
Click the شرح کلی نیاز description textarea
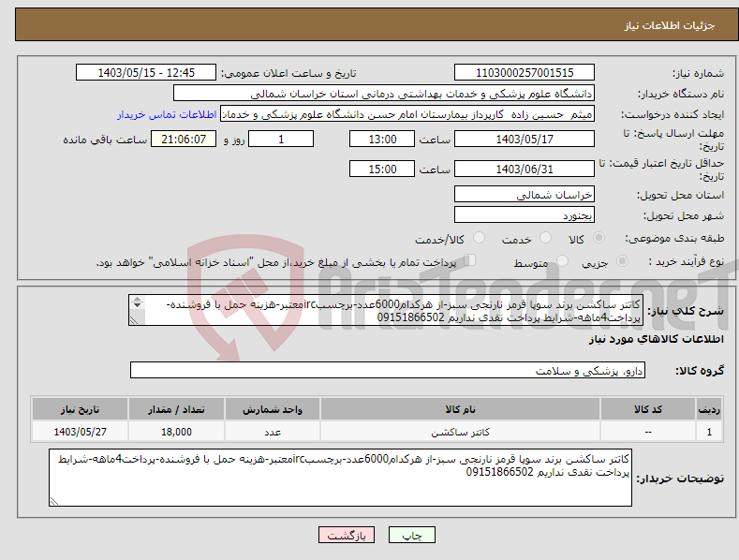[x=386, y=310]
